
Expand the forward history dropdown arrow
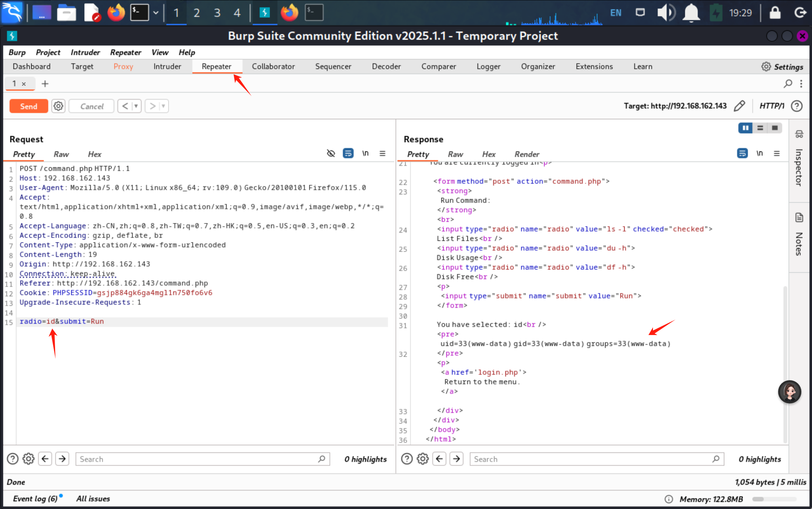[164, 107]
